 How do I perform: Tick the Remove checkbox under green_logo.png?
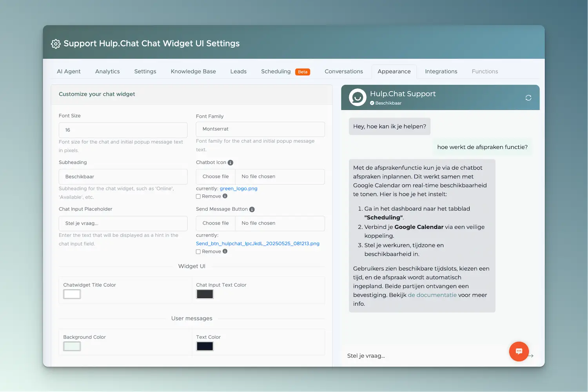point(198,196)
